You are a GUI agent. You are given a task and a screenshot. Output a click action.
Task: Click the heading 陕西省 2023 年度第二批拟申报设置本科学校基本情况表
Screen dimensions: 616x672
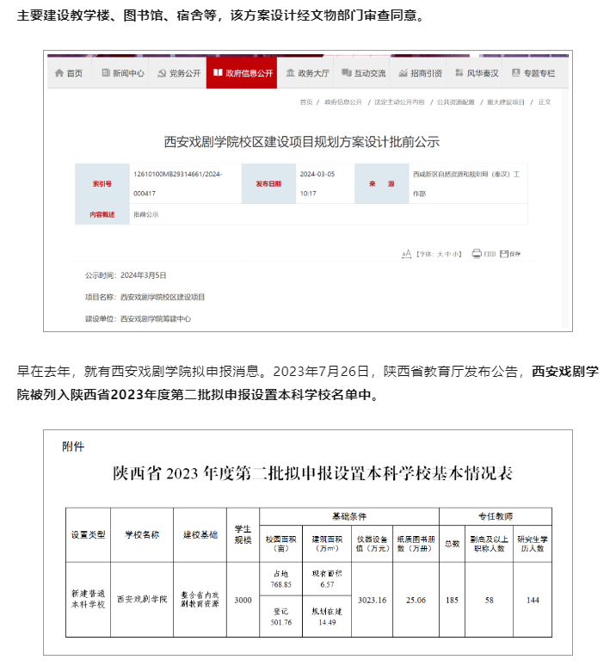point(312,473)
